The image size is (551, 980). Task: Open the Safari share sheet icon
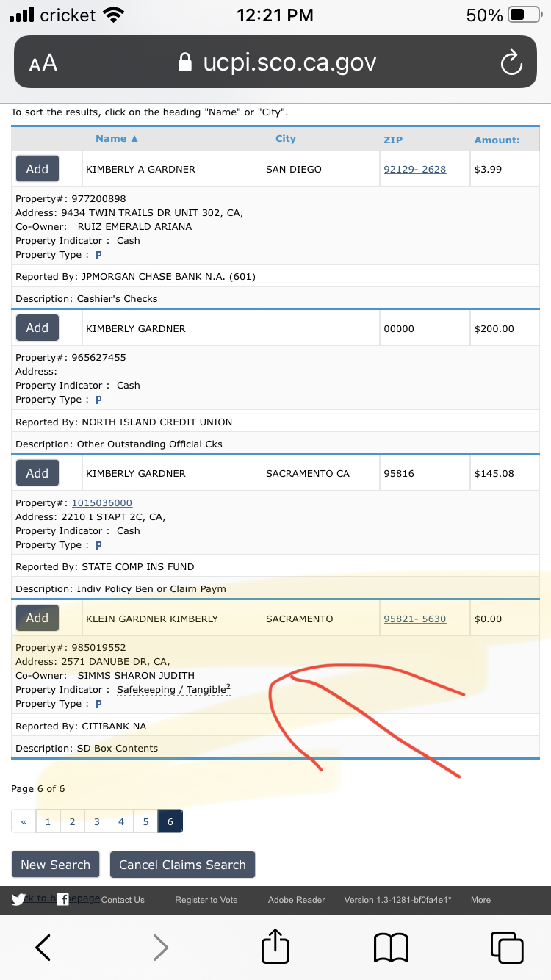(x=275, y=945)
